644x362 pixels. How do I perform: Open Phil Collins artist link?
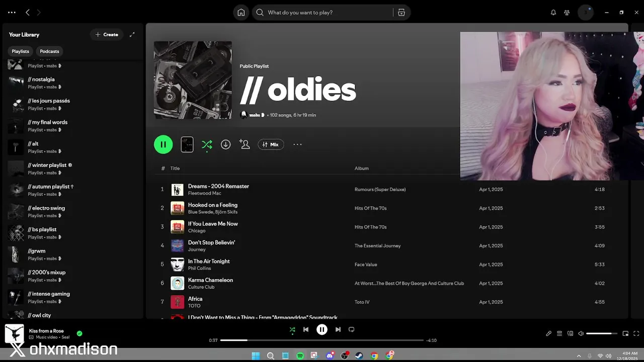click(199, 268)
